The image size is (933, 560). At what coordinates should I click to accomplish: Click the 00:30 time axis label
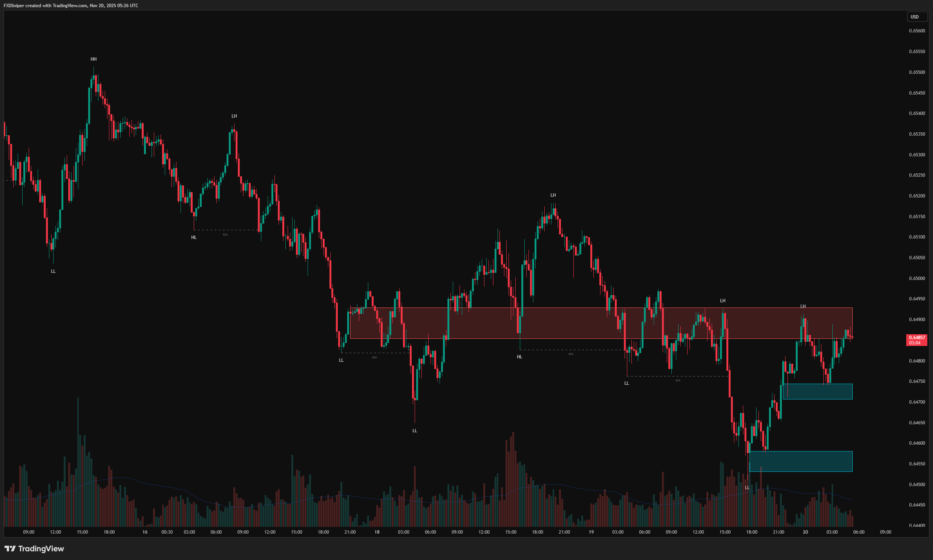(167, 532)
